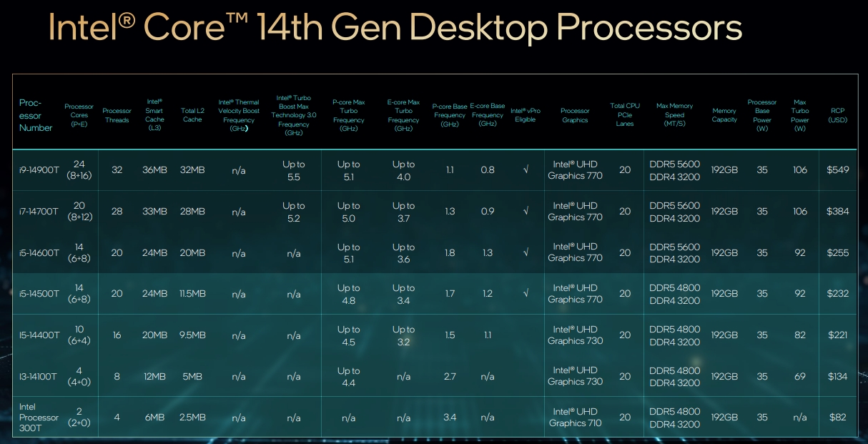Select the "3.4" P-core base frequency

[450, 418]
